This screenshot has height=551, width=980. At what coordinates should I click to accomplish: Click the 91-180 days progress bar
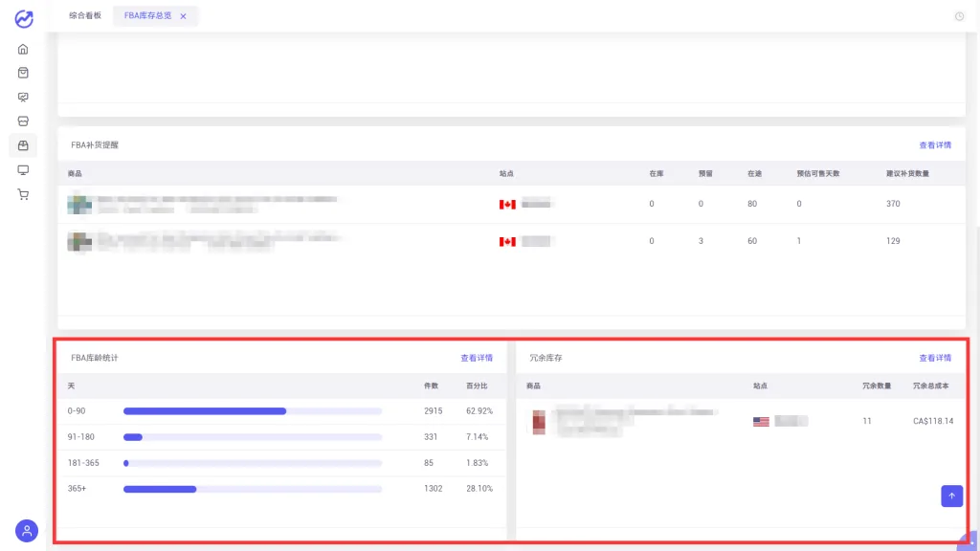(253, 437)
